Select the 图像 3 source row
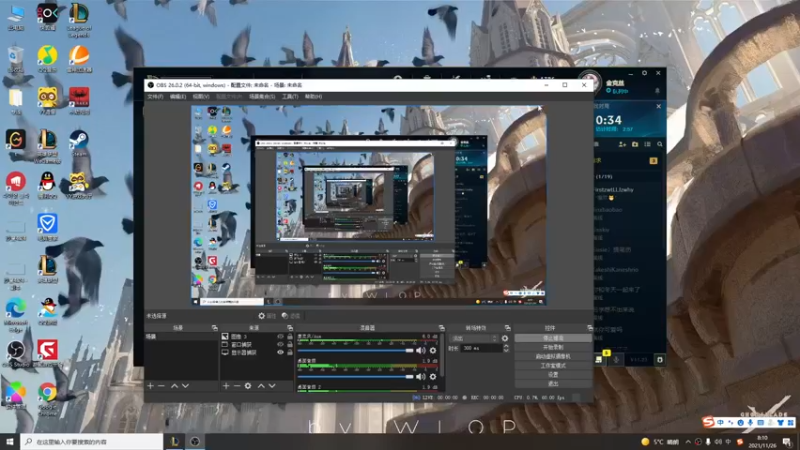 [x=258, y=337]
